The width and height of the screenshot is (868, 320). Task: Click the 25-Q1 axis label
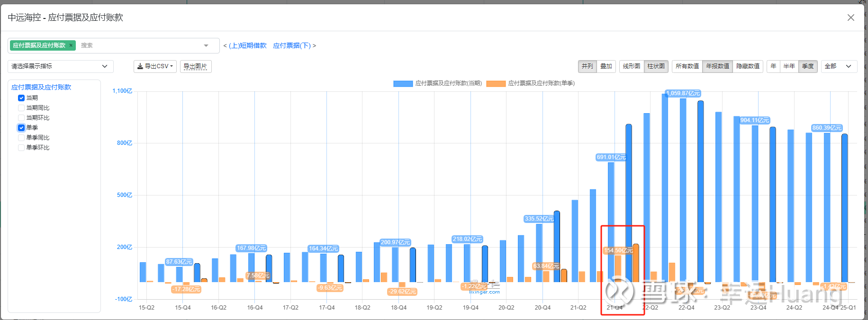pyautogui.click(x=848, y=308)
